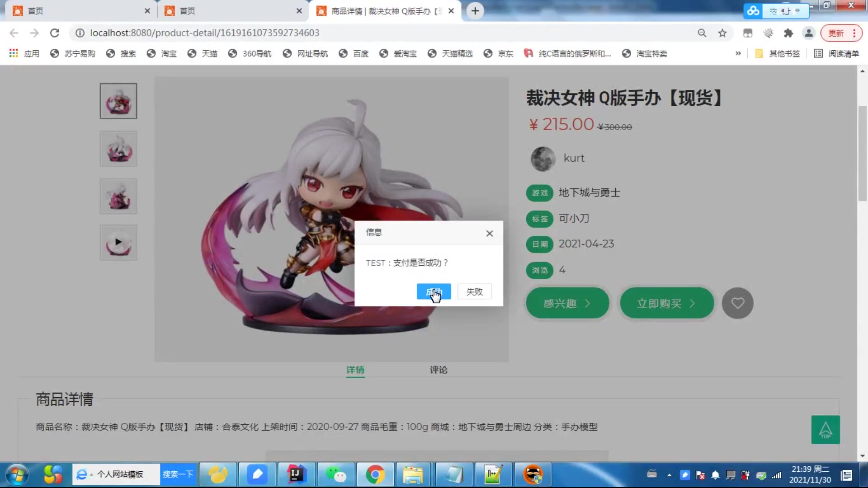
Task: Select the first product thumbnail
Action: [118, 101]
